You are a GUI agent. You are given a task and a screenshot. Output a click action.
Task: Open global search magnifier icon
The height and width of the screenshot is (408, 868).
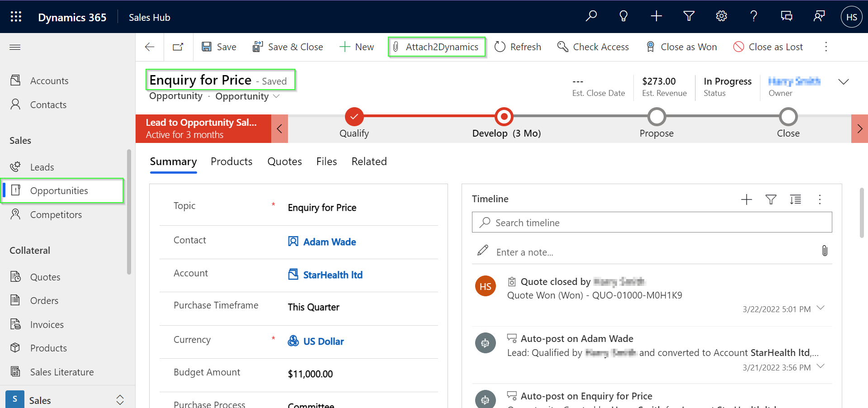pyautogui.click(x=591, y=16)
